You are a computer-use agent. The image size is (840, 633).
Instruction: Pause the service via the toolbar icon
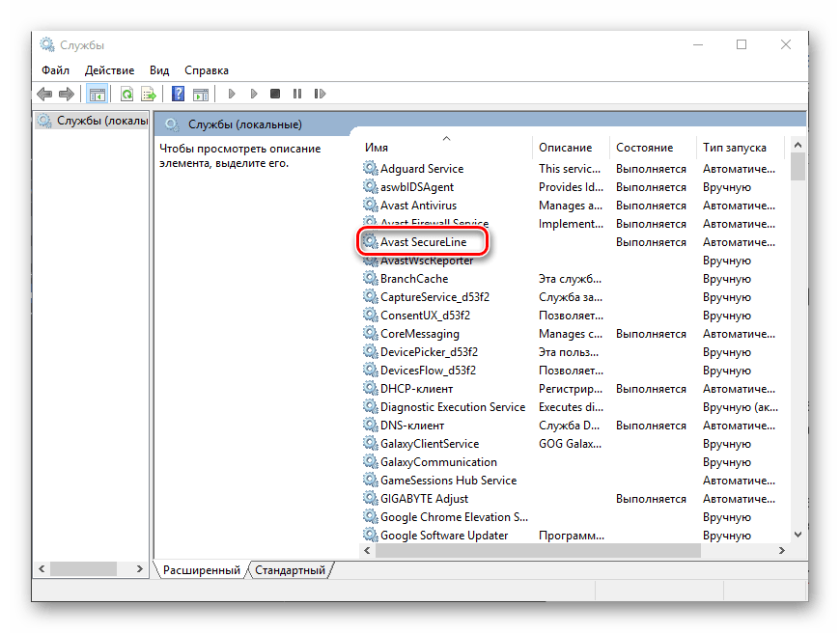[299, 94]
